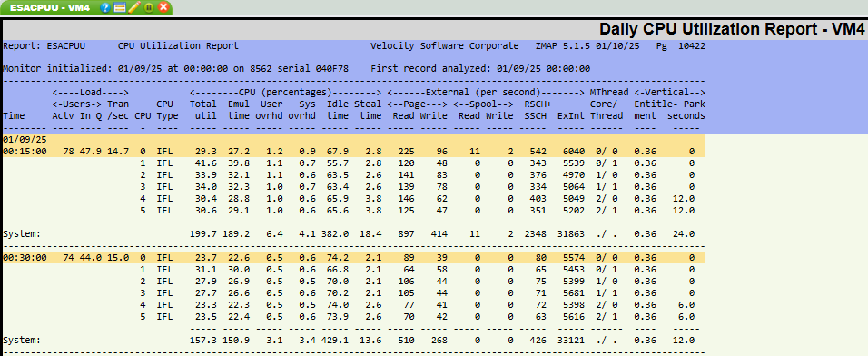Click the Daily CPU Utilization Report title
The width and height of the screenshot is (868, 356).
731,29
